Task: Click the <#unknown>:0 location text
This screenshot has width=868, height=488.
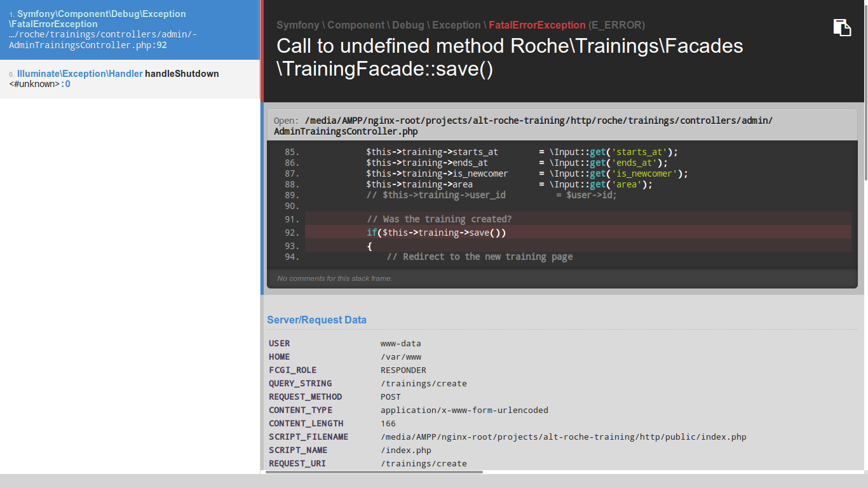Action: 39,84
